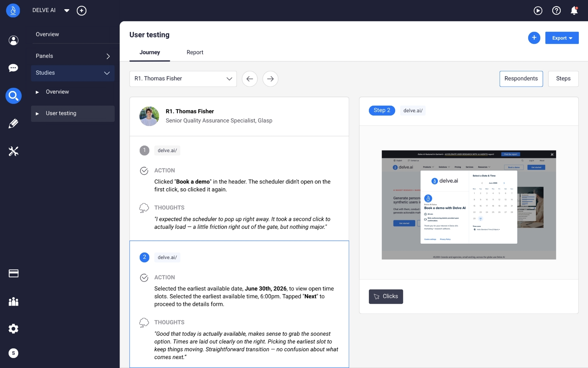This screenshot has width=588, height=368.
Task: Collapse the Studies section chevron
Action: point(107,73)
